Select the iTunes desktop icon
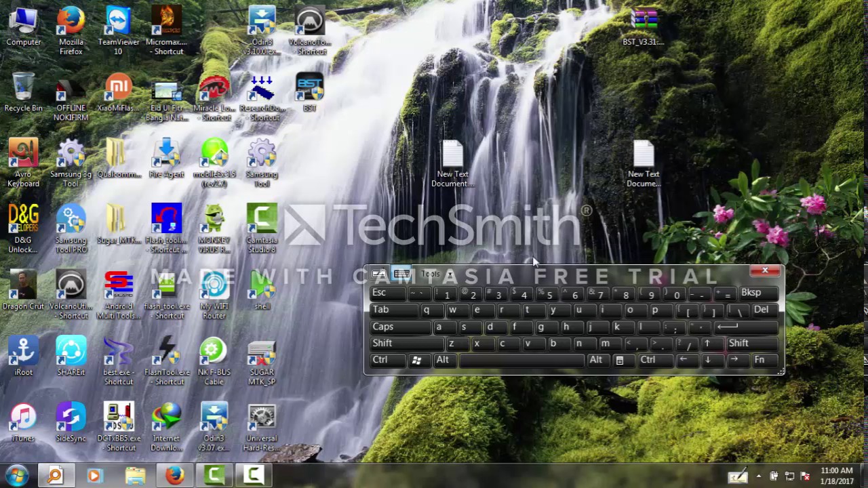This screenshot has height=488, width=868. 23,422
